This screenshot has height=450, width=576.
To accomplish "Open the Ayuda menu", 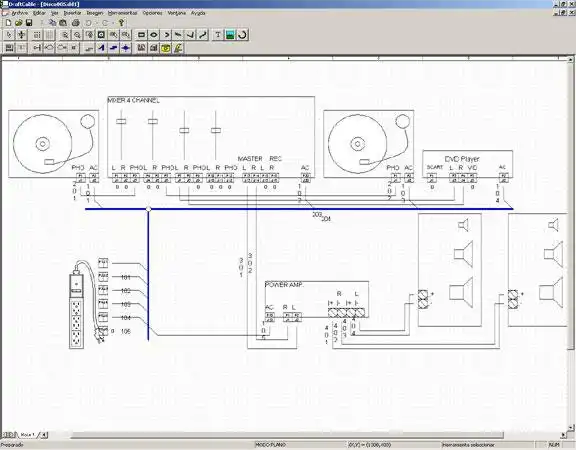I will (x=198, y=13).
